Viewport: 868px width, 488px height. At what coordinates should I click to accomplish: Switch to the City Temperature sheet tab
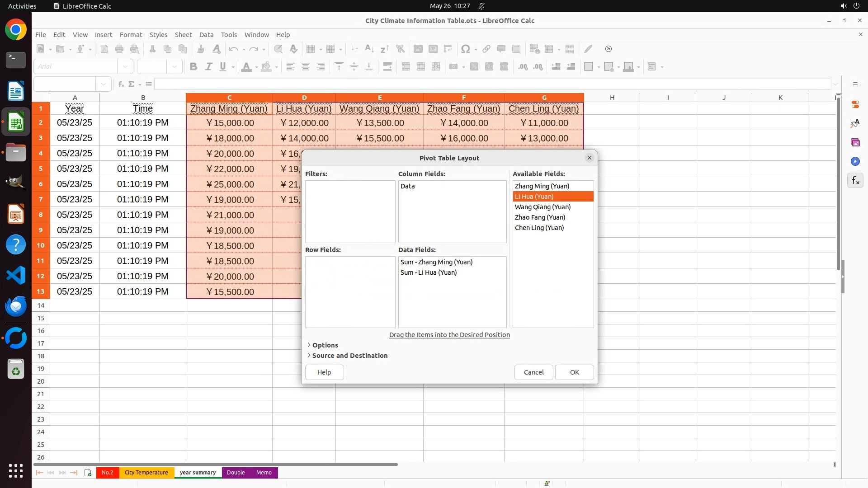coord(146,473)
